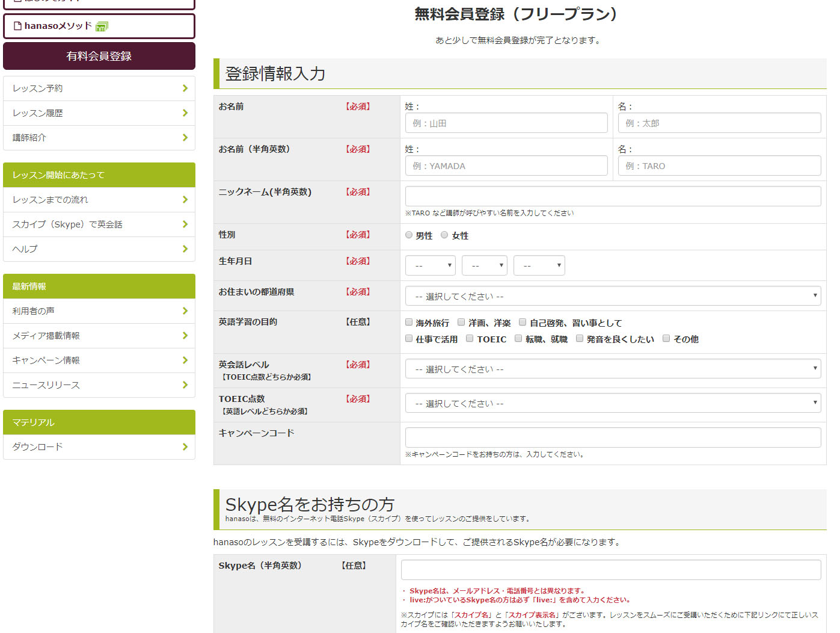
Task: Open レッスン予約 in the sidebar
Action: tap(99, 88)
